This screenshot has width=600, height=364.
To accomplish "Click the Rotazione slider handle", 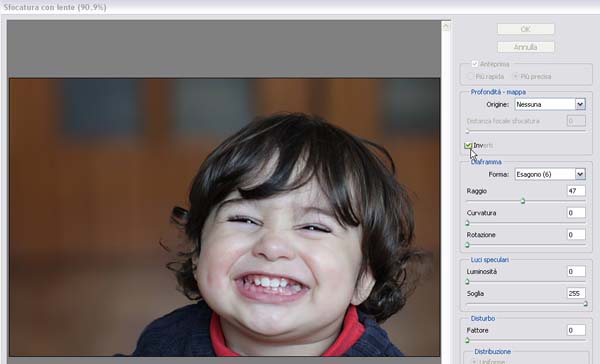I will click(x=467, y=245).
